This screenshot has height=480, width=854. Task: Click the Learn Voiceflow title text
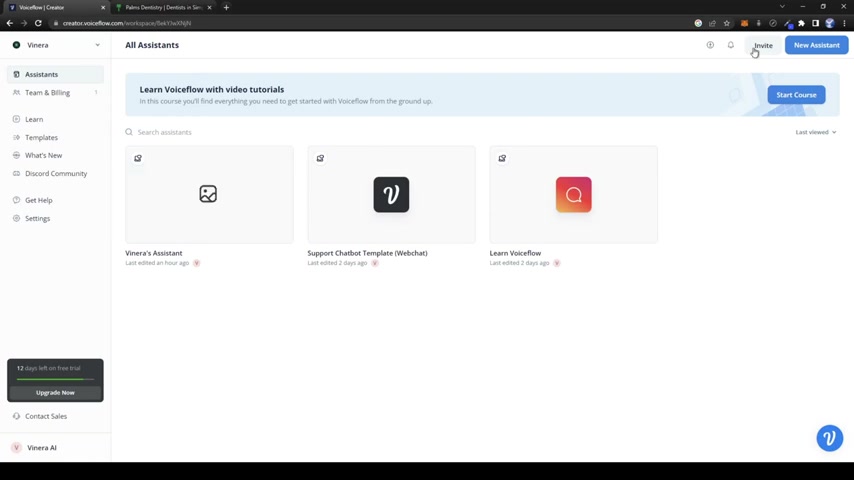point(515,253)
